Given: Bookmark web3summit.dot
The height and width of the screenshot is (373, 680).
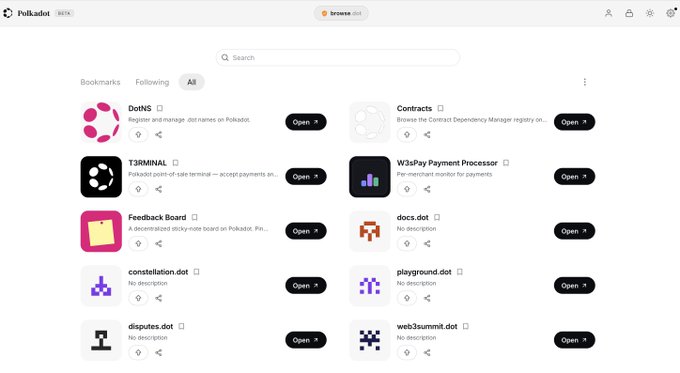Looking at the screenshot, I should point(465,326).
